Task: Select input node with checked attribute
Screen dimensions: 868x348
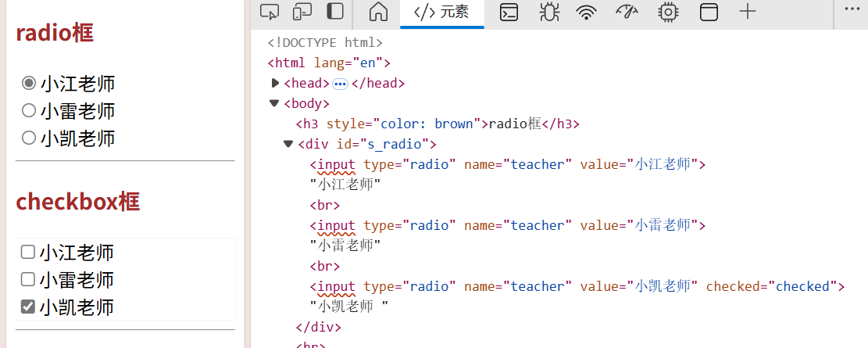Action: click(577, 286)
